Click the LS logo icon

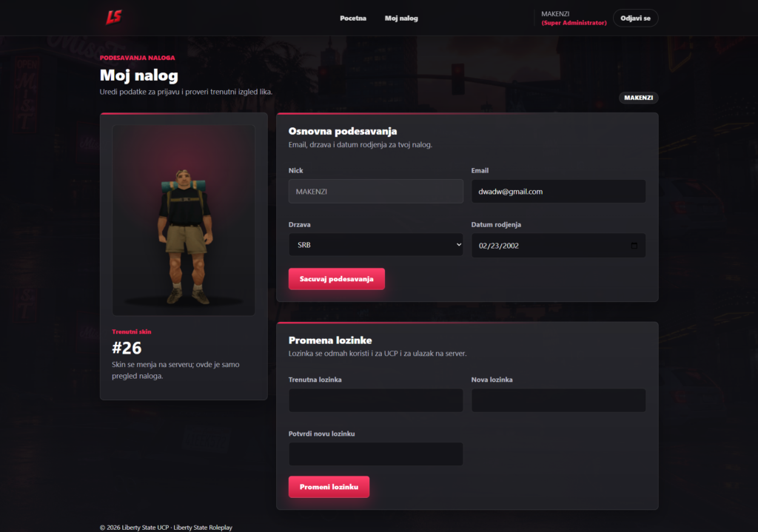[114, 18]
